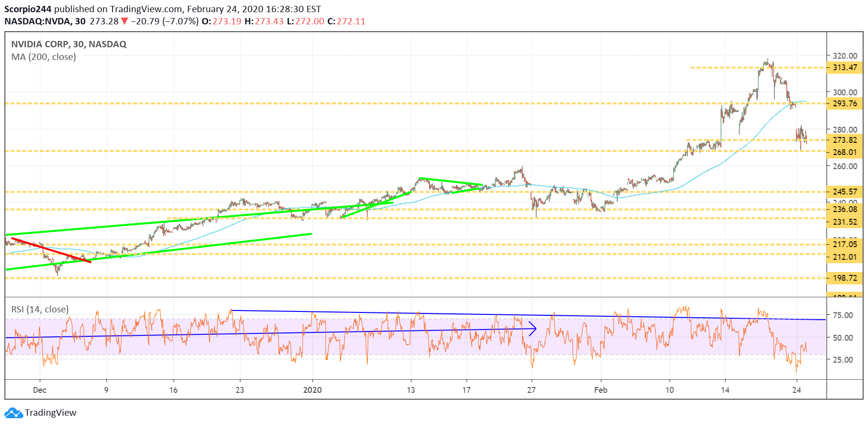Click the 236.08 price level label
This screenshot has height=426, width=868.
[845, 210]
